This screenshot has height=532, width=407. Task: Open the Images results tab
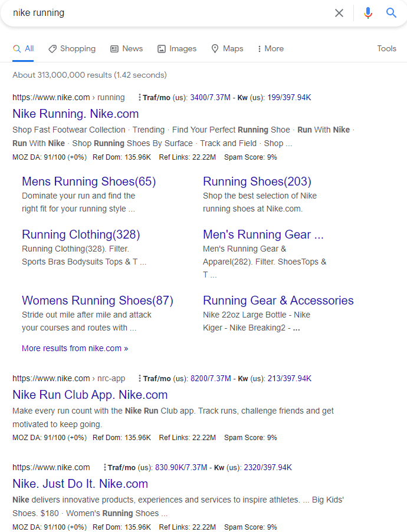pos(177,49)
